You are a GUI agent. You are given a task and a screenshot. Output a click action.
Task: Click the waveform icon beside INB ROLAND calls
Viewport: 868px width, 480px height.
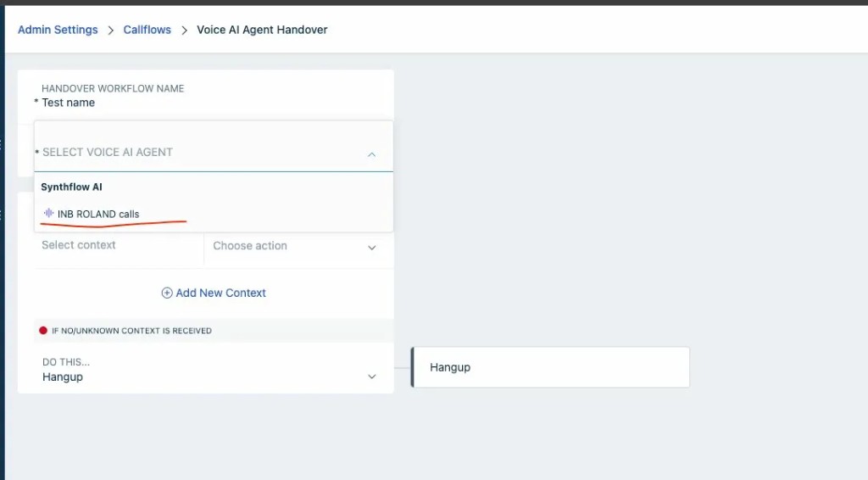click(49, 214)
